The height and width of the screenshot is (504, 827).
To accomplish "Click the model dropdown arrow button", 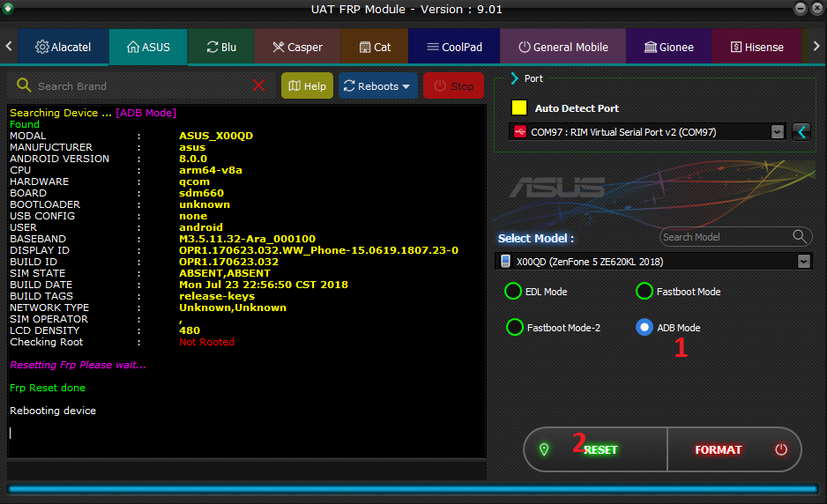I will pyautogui.click(x=803, y=262).
